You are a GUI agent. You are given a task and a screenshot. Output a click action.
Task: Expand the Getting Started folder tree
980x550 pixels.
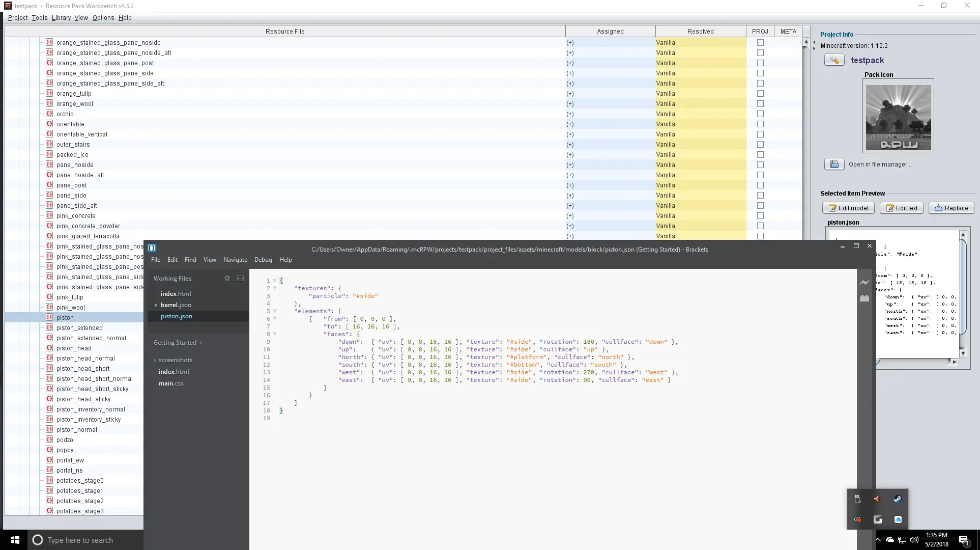(200, 343)
